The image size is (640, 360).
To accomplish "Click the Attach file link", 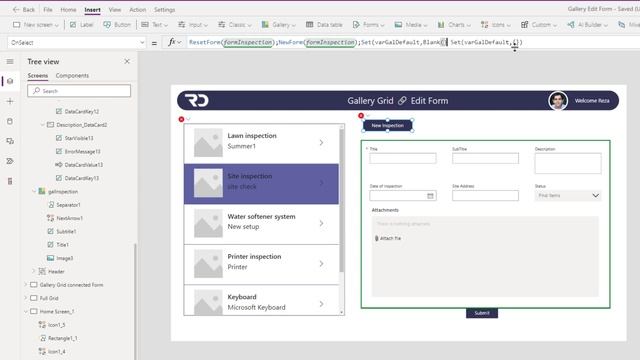I will click(388, 238).
